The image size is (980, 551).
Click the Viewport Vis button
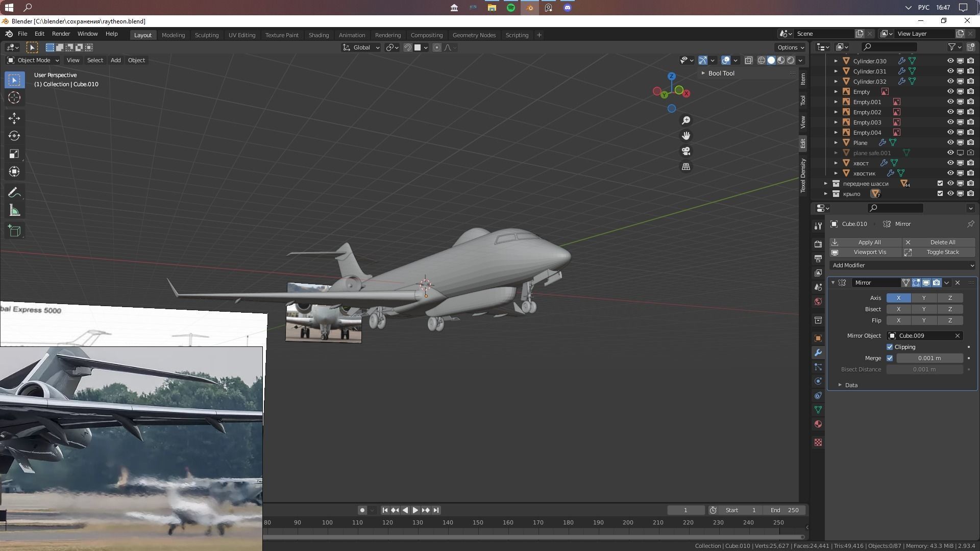[865, 252]
